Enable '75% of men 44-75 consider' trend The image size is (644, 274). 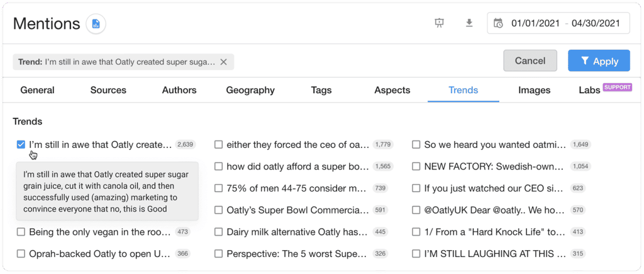(218, 188)
